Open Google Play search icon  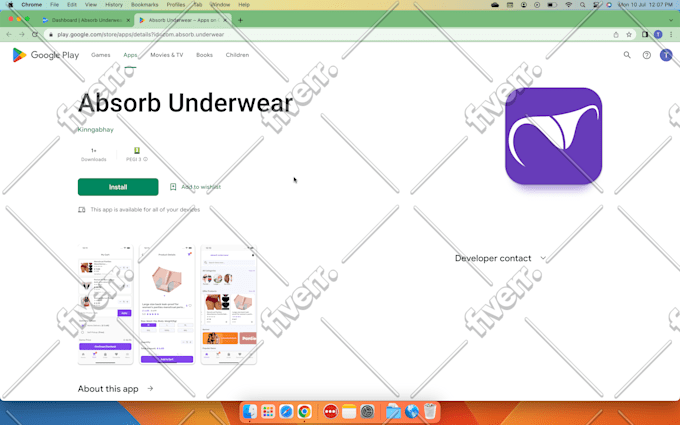[x=627, y=55]
